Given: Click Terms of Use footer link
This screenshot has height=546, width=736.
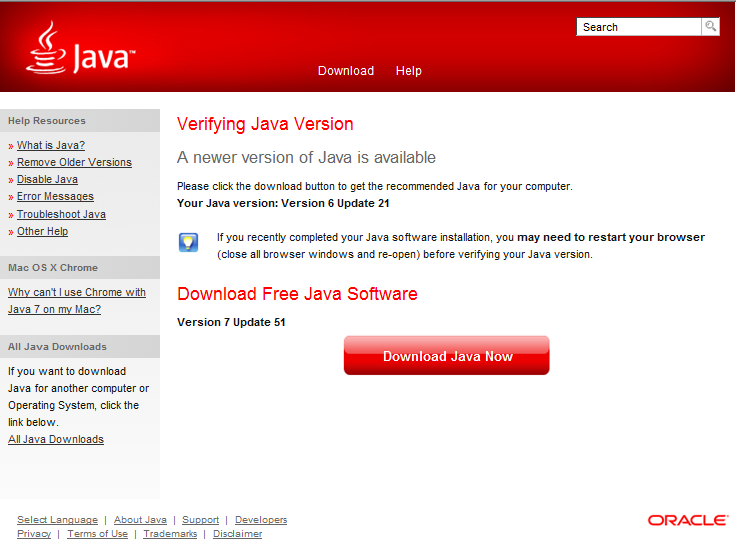Looking at the screenshot, I should click(x=98, y=534).
